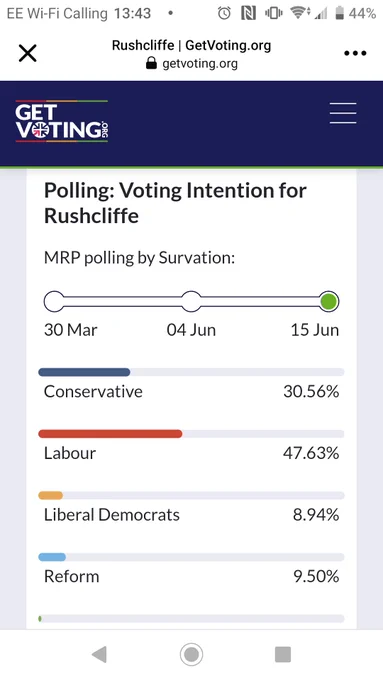383x680 pixels.
Task: Tap the Android home circle button
Action: (x=191, y=654)
